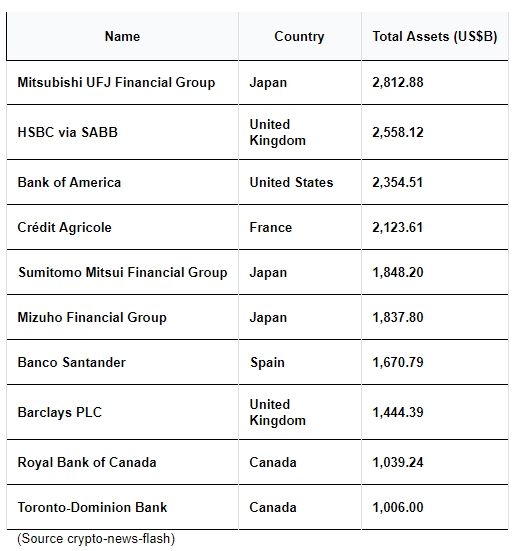Screen dimensions: 521x551
Task: Select the HSBC via SABB cell
Action: [x=122, y=132]
